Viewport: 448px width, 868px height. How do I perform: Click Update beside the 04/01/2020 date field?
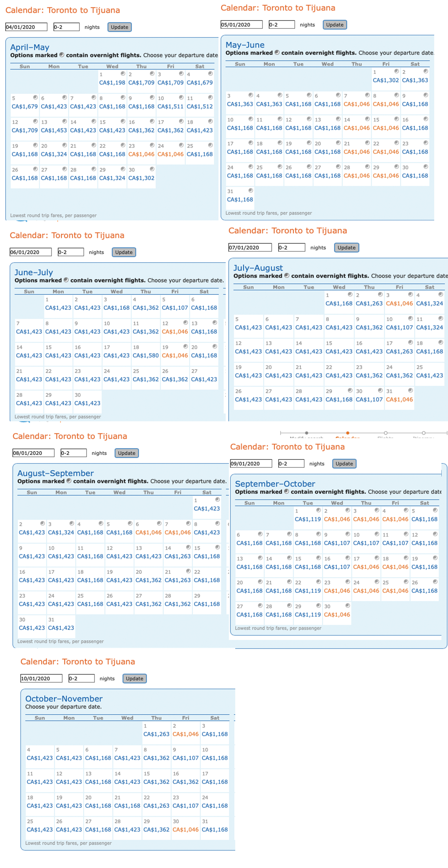[119, 27]
